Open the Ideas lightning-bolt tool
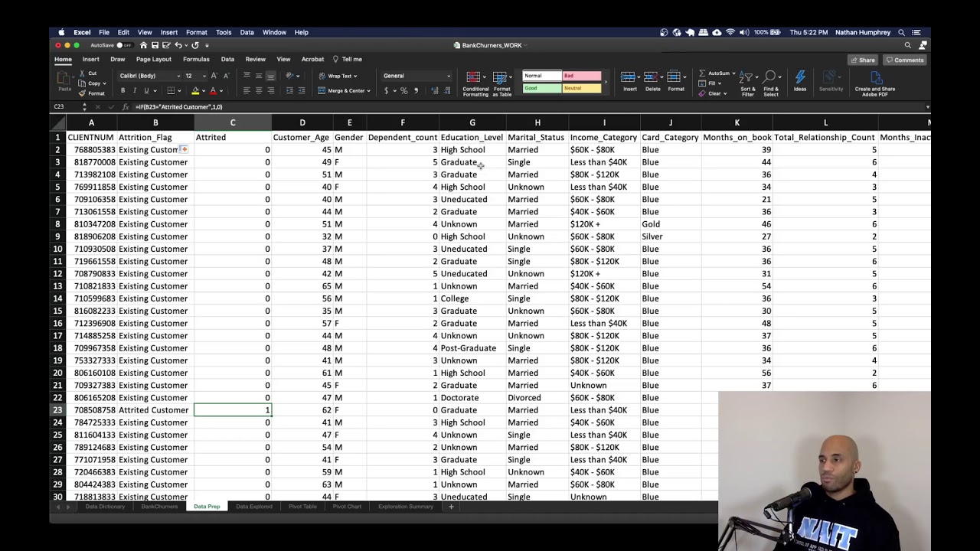980x551 pixels. point(800,81)
